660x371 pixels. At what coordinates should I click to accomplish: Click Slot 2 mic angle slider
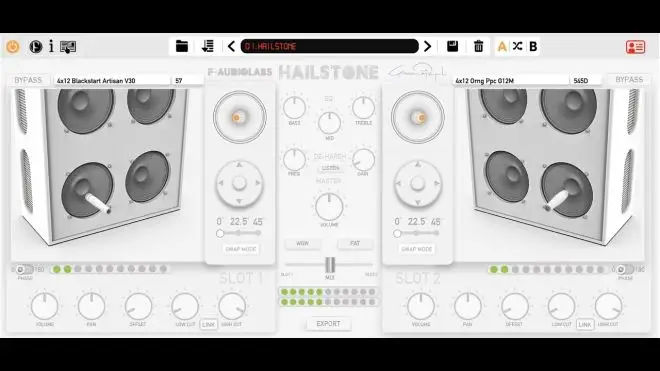(417, 233)
